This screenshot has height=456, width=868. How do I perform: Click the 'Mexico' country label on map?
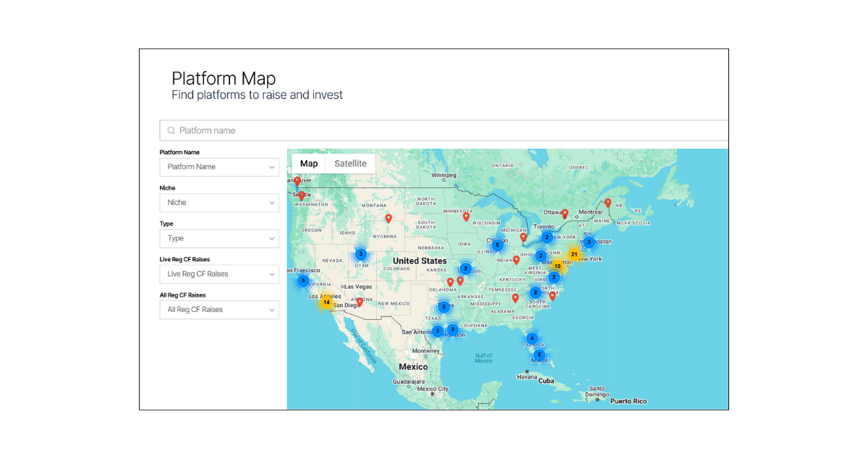413,367
